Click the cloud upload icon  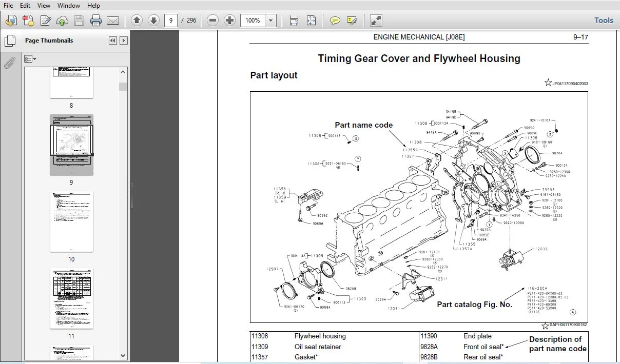coord(62,21)
